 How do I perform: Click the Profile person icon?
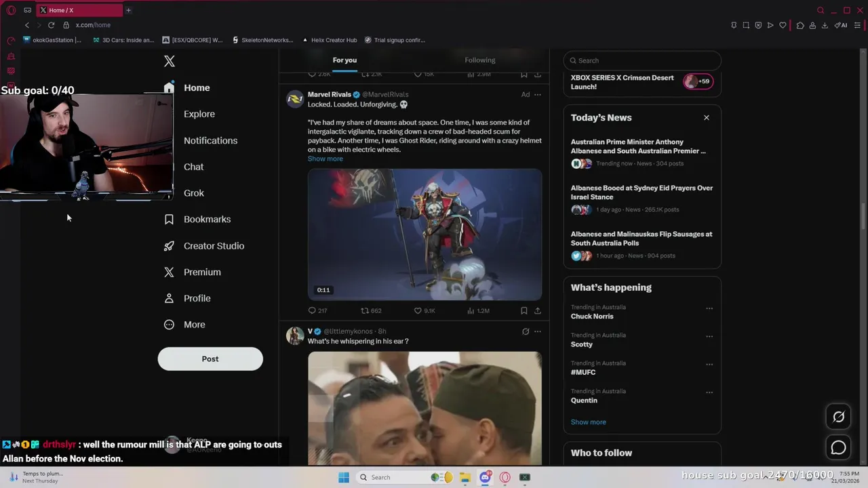click(169, 298)
